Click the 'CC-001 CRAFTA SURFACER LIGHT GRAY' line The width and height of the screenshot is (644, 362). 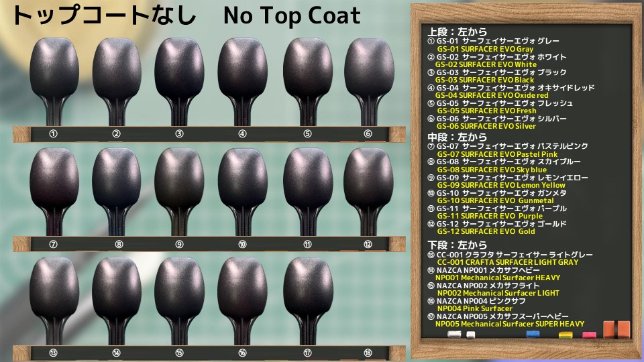click(x=508, y=262)
